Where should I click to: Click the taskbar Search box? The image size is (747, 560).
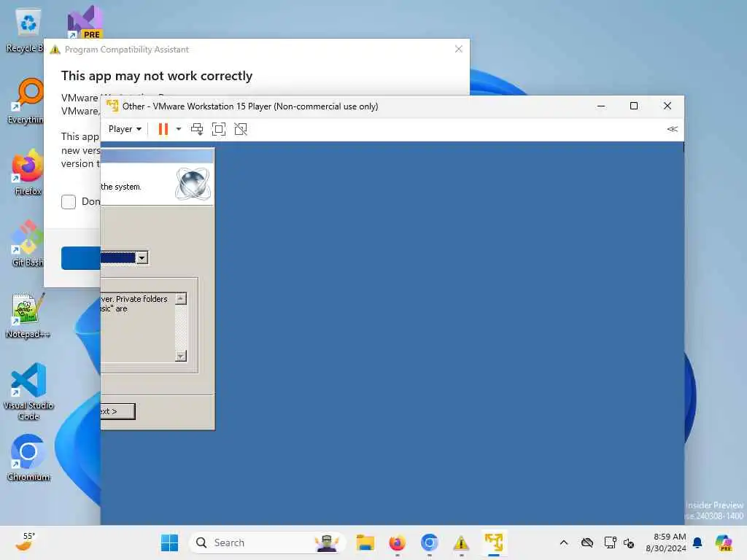coord(267,542)
